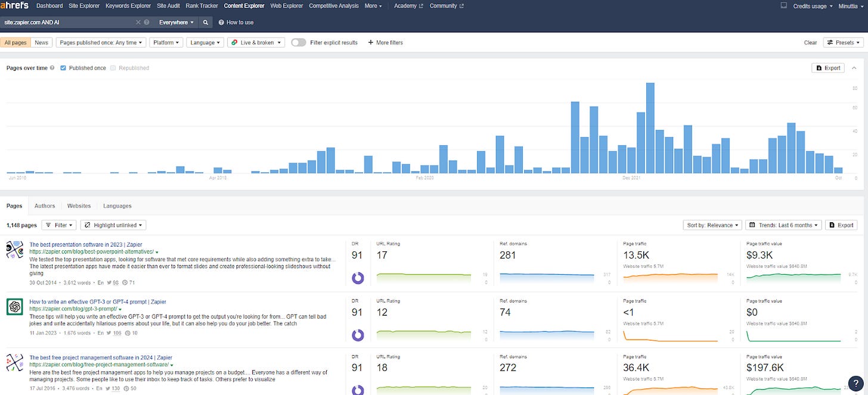This screenshot has width=868, height=395.
Task: Go to Dashboard
Action: click(49, 6)
